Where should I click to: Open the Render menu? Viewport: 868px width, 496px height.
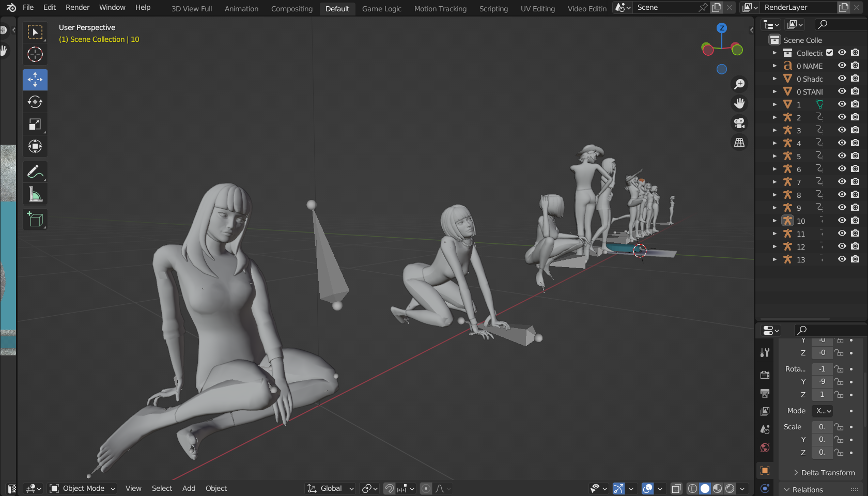click(78, 7)
